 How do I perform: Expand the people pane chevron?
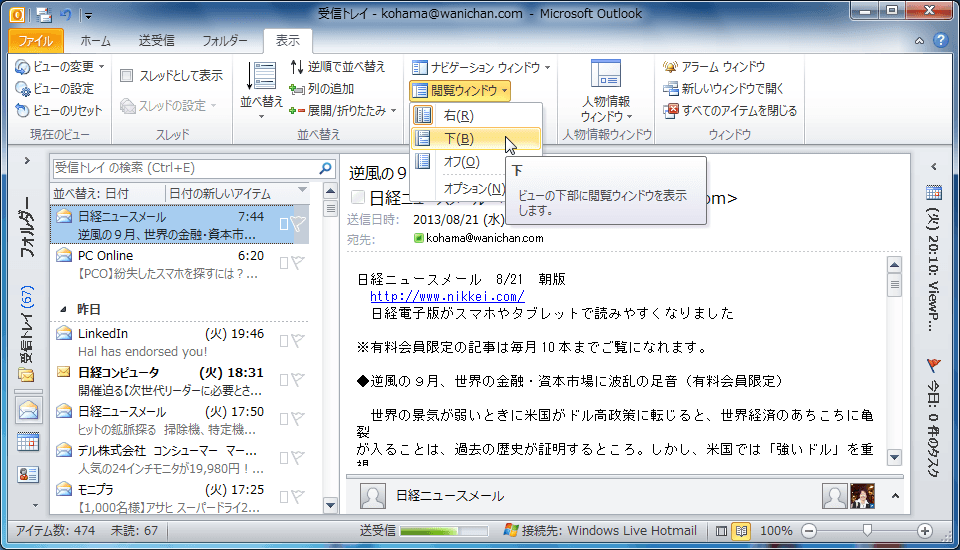pyautogui.click(x=895, y=495)
